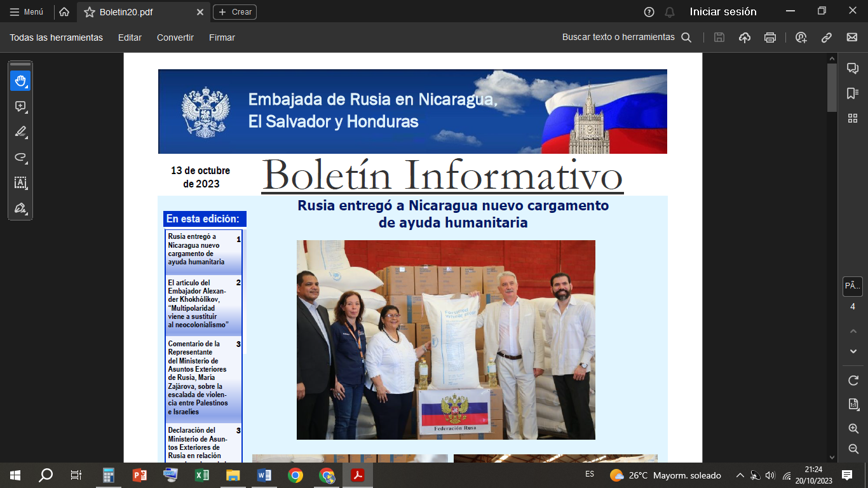Image resolution: width=868 pixels, height=488 pixels.
Task: Open the bookmarks panel icon
Action: click(853, 93)
